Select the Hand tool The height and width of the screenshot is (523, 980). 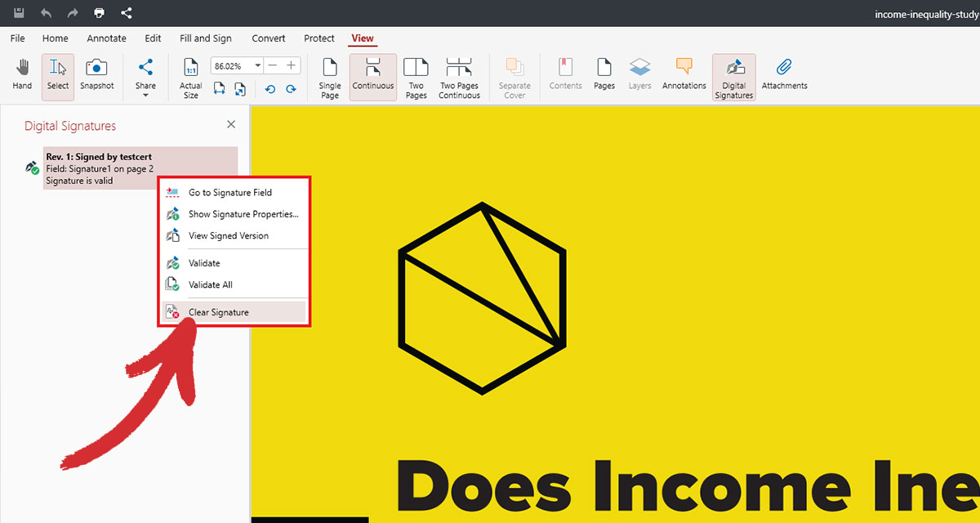22,76
